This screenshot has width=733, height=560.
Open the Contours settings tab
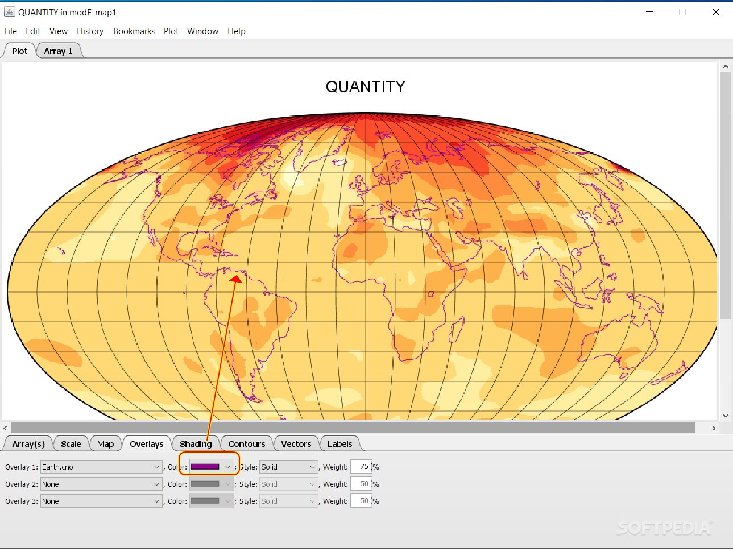[247, 443]
